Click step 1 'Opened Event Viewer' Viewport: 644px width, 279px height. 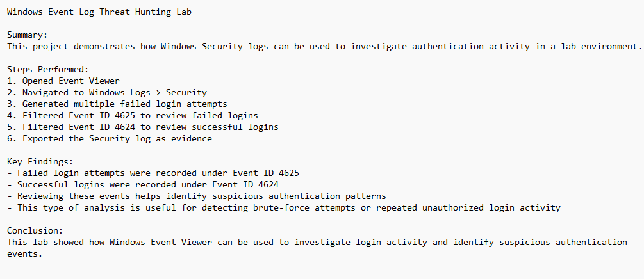[x=64, y=81]
